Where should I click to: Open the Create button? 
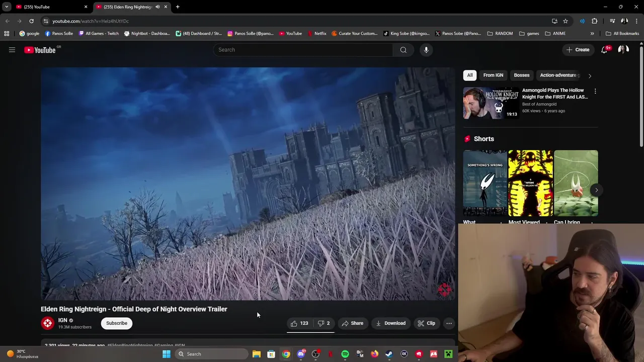pos(578,50)
